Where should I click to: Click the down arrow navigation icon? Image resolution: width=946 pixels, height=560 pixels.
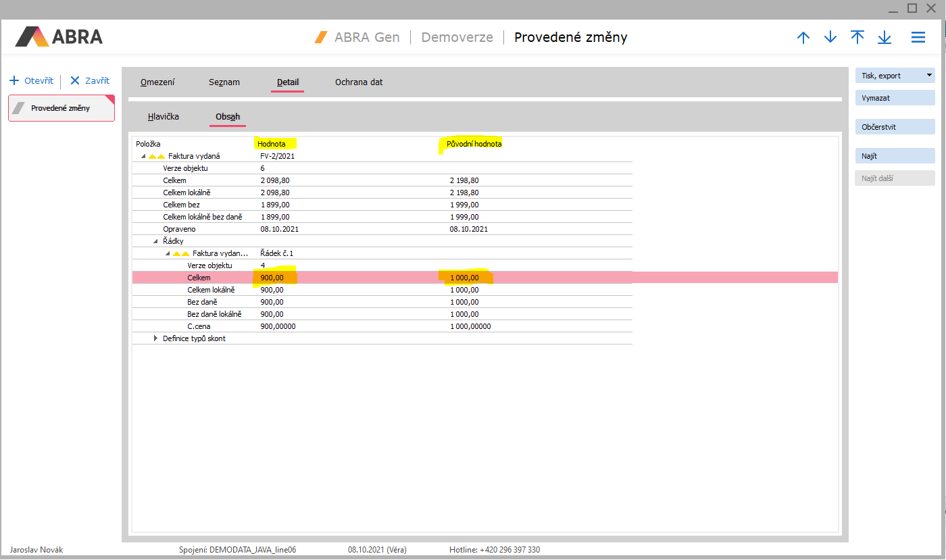[x=830, y=38]
